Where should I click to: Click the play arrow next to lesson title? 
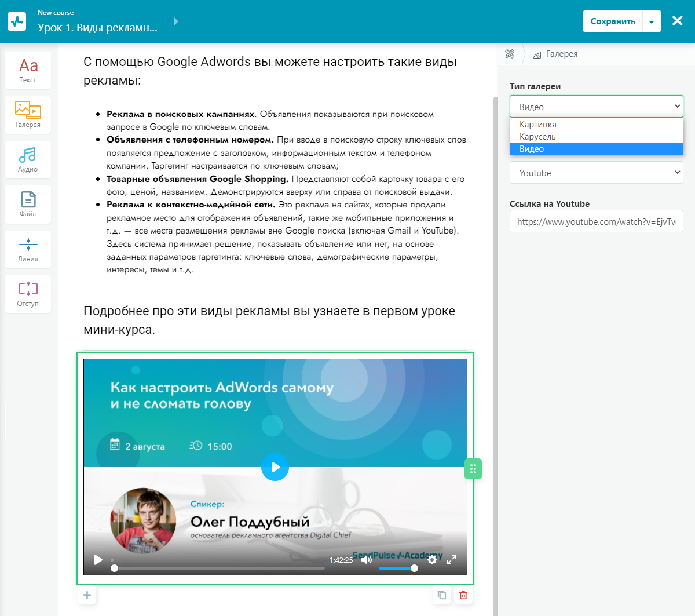pyautogui.click(x=176, y=21)
